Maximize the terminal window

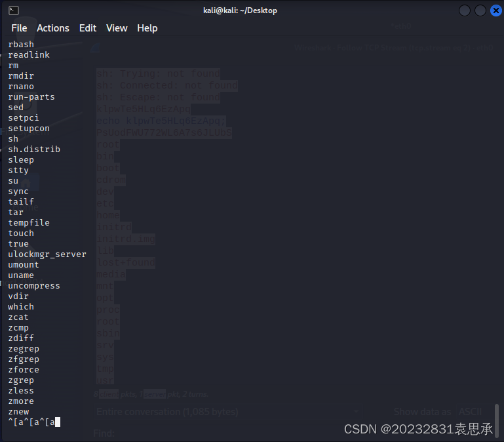[x=480, y=10]
